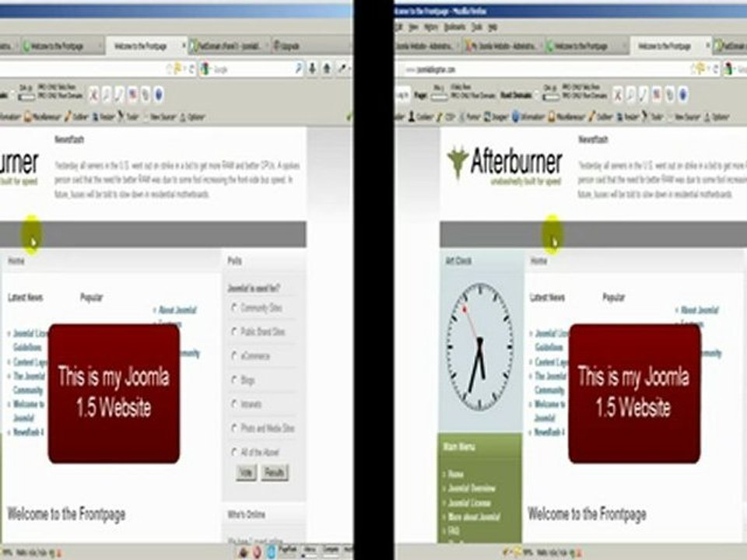747x560 pixels.
Task: Select the Intranets poll option
Action: coord(234,404)
